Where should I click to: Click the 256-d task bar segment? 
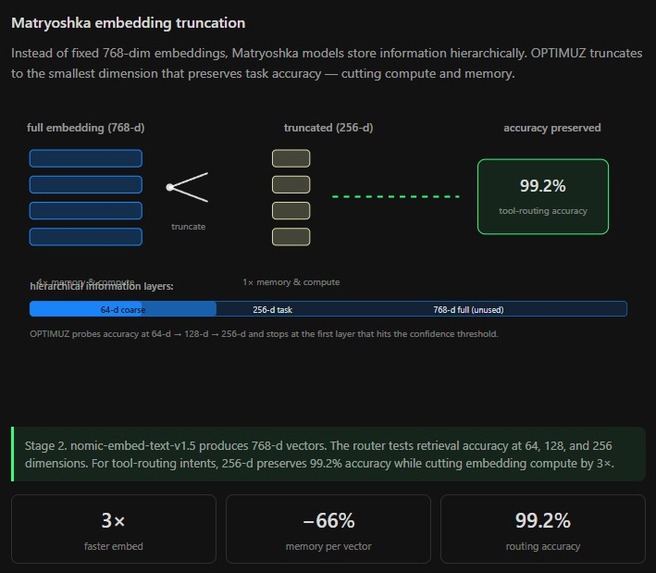coord(272,310)
